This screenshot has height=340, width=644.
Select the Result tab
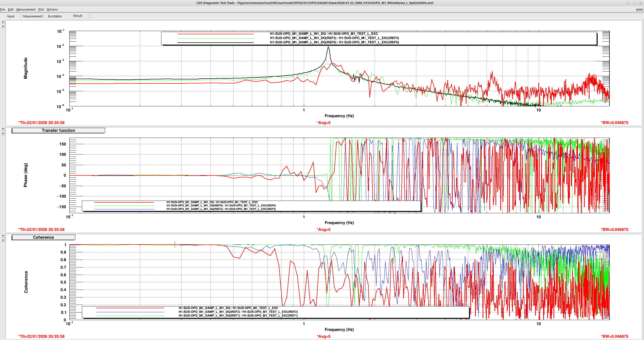(x=78, y=16)
